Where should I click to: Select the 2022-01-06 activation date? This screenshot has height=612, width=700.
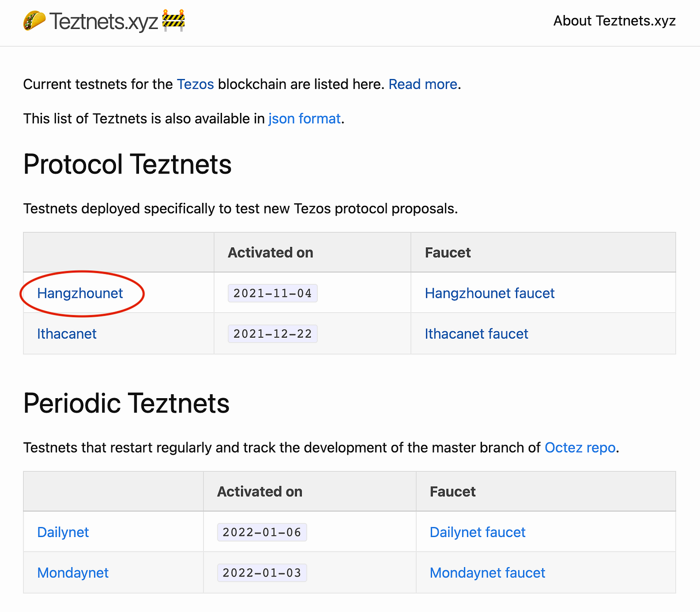[x=262, y=532]
